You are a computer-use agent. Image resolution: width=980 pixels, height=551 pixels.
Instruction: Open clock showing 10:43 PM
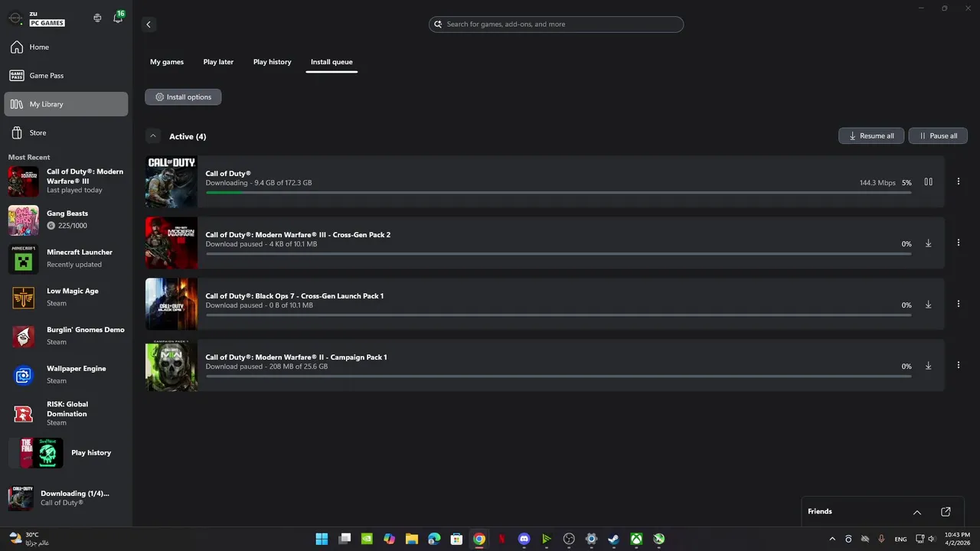point(955,539)
